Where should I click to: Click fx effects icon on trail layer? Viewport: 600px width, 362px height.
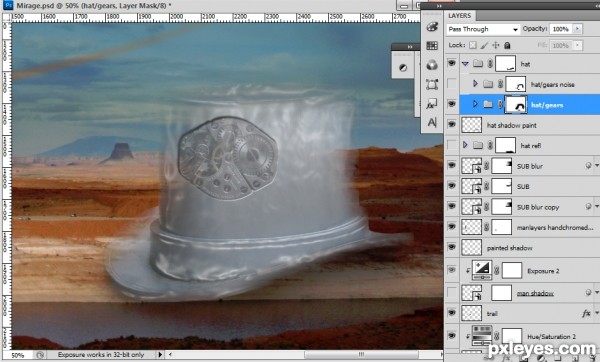tap(586, 314)
